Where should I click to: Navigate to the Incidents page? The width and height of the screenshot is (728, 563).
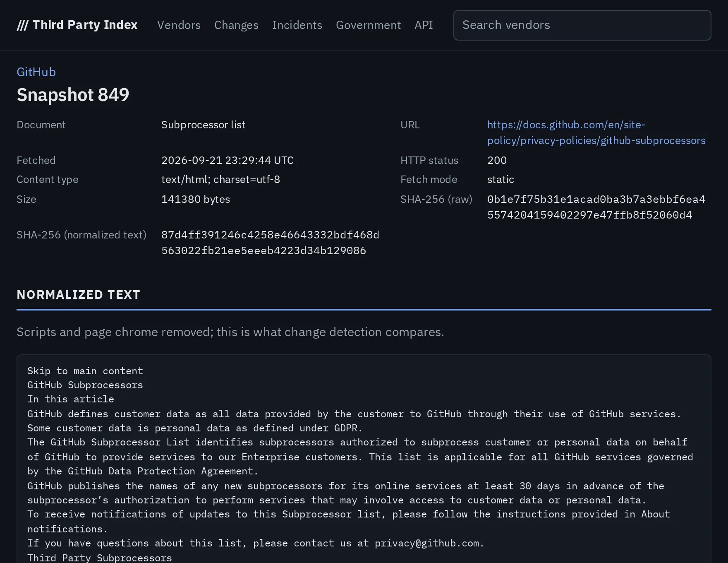[297, 25]
